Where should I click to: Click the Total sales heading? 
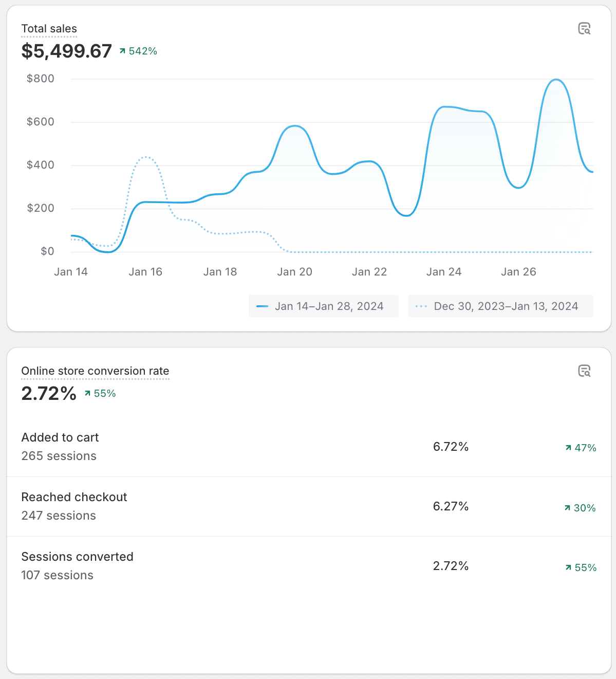[49, 29]
